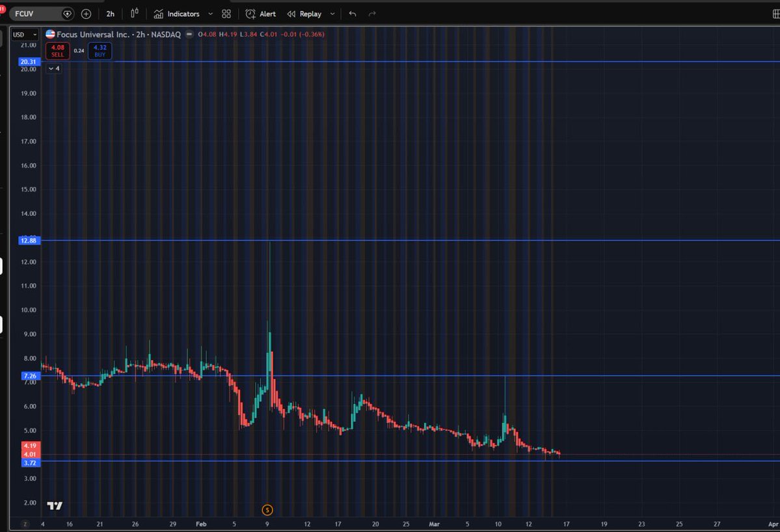Start Replay mode
This screenshot has height=532, width=780.
tap(306, 14)
